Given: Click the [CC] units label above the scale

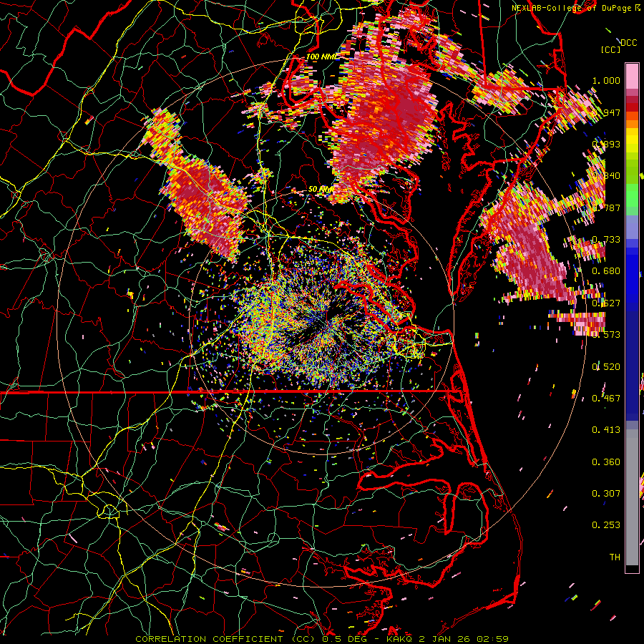Looking at the screenshot, I should [x=611, y=49].
